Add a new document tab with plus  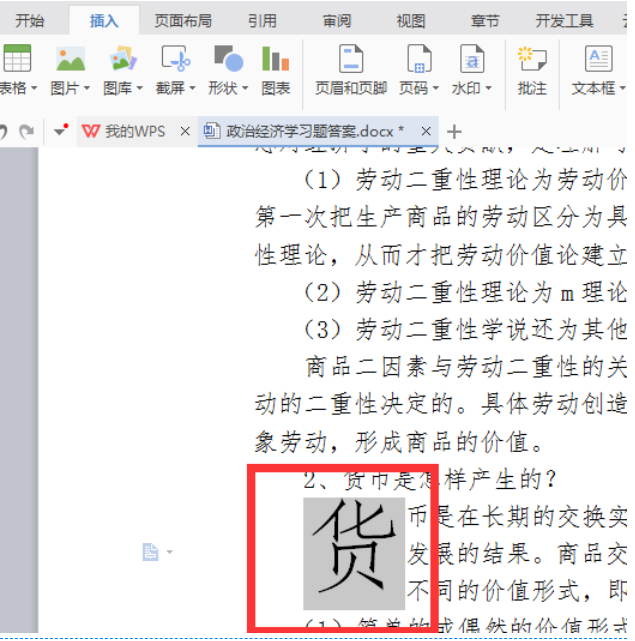[455, 131]
